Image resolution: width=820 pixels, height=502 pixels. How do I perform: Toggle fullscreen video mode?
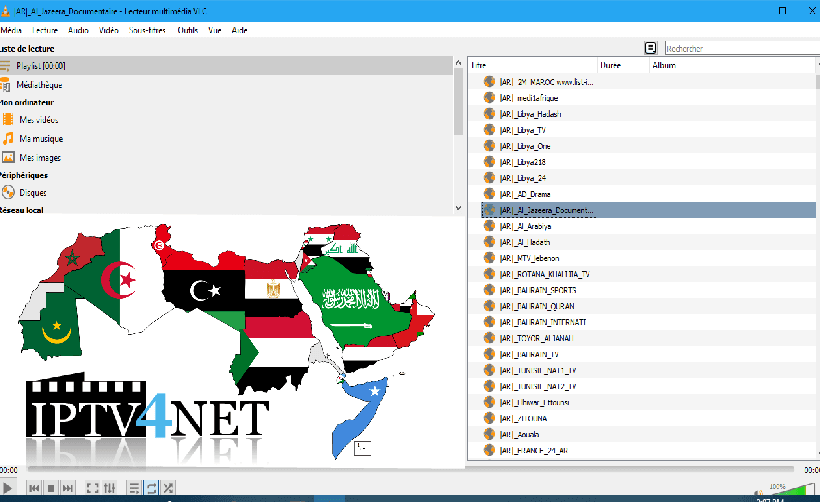point(93,488)
